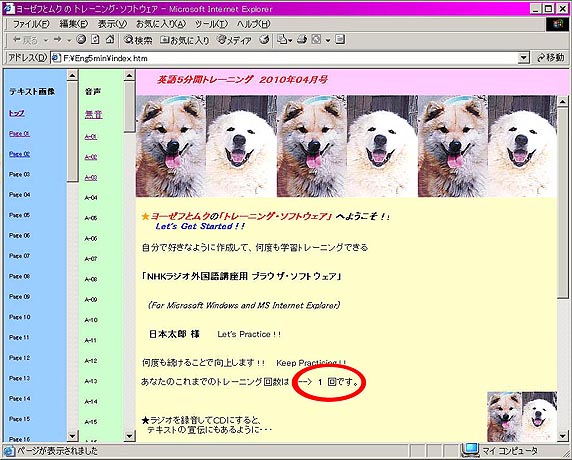Open the Page 14 entry
Screen dimensions: 572x460
click(x=19, y=398)
